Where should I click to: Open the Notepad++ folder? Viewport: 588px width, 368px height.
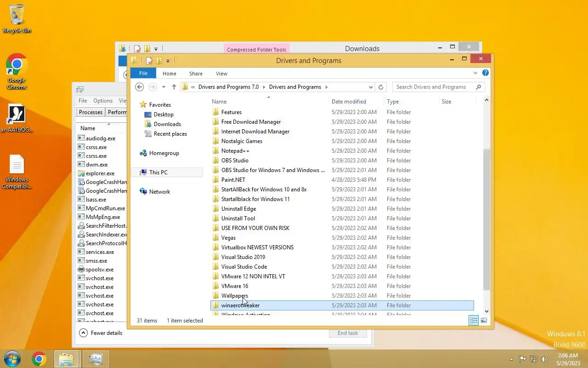click(x=235, y=151)
